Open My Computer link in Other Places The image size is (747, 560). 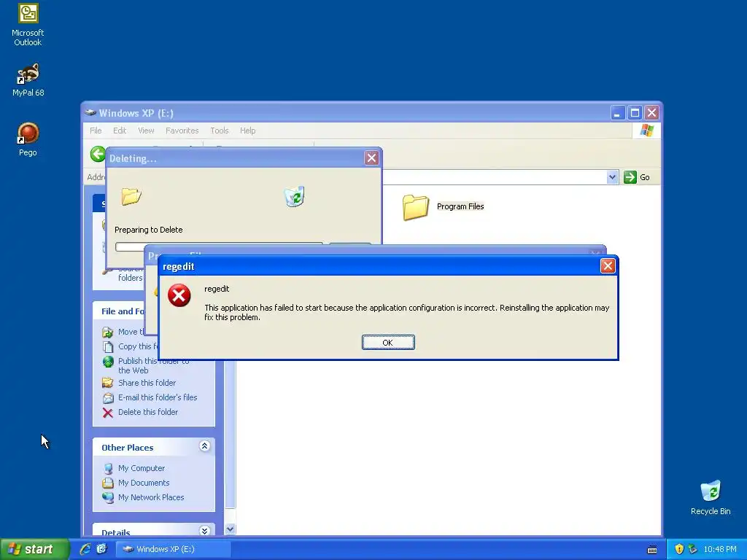point(141,468)
